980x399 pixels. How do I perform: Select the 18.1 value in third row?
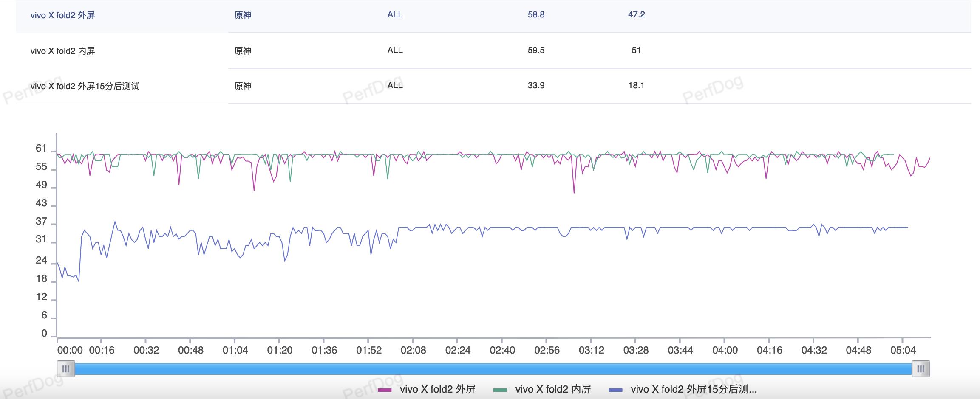(636, 85)
